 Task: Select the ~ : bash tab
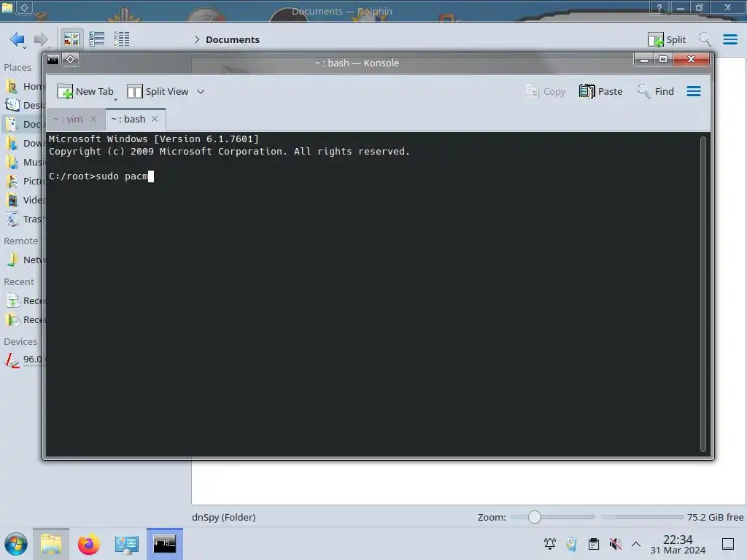click(128, 119)
